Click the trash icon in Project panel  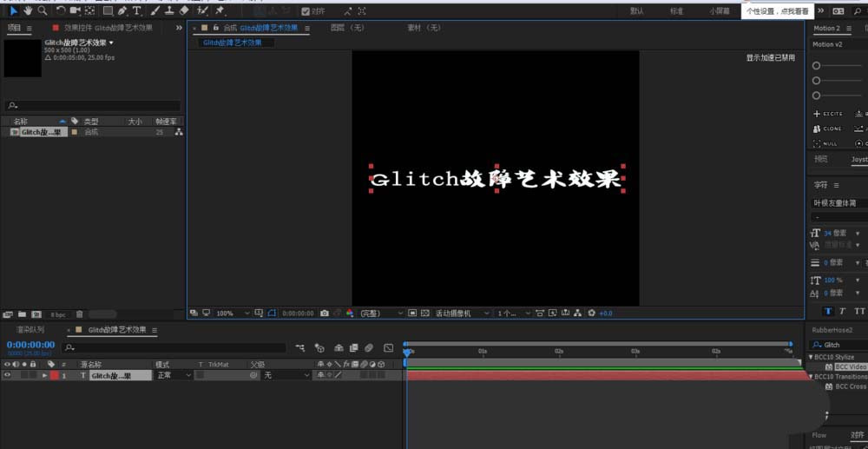click(80, 314)
